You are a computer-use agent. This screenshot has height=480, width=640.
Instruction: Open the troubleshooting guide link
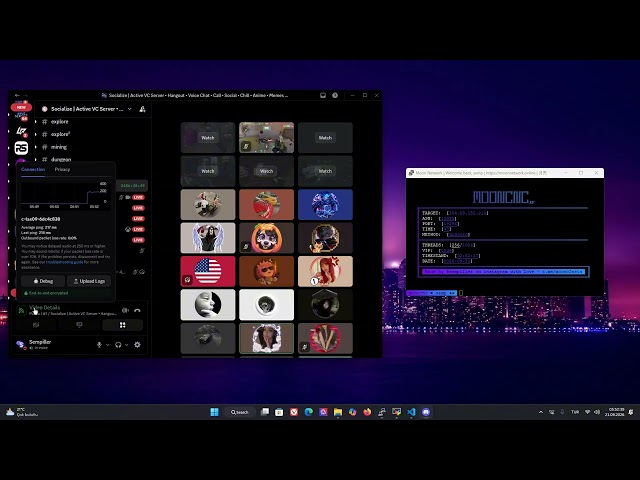coord(64,262)
